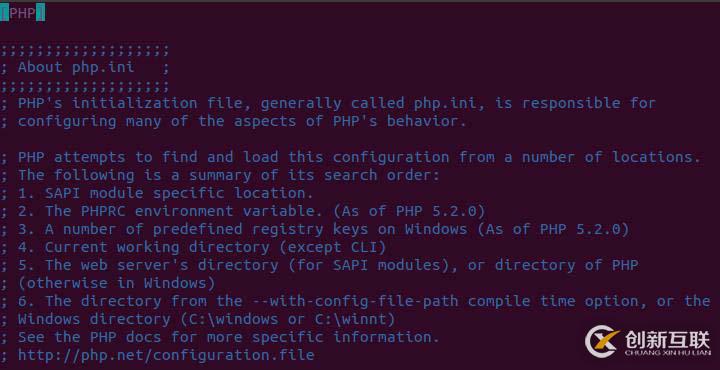The height and width of the screenshot is (370, 720).
Task: Click the watermark logo icon
Action: (603, 341)
